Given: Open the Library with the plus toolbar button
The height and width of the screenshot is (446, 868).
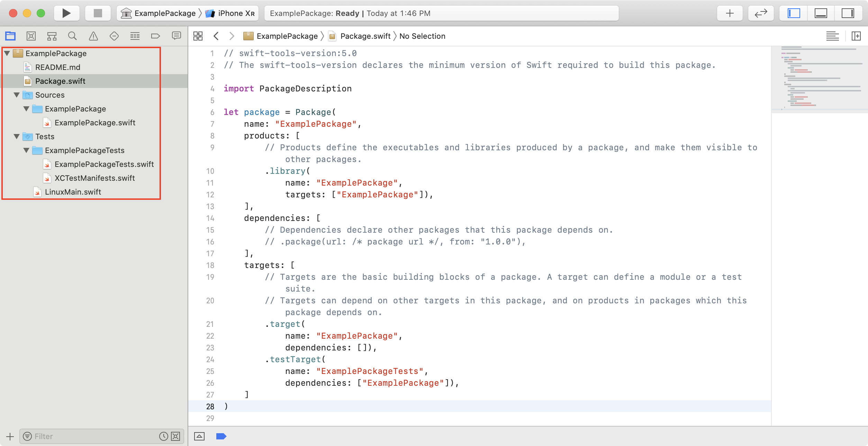Looking at the screenshot, I should [730, 13].
